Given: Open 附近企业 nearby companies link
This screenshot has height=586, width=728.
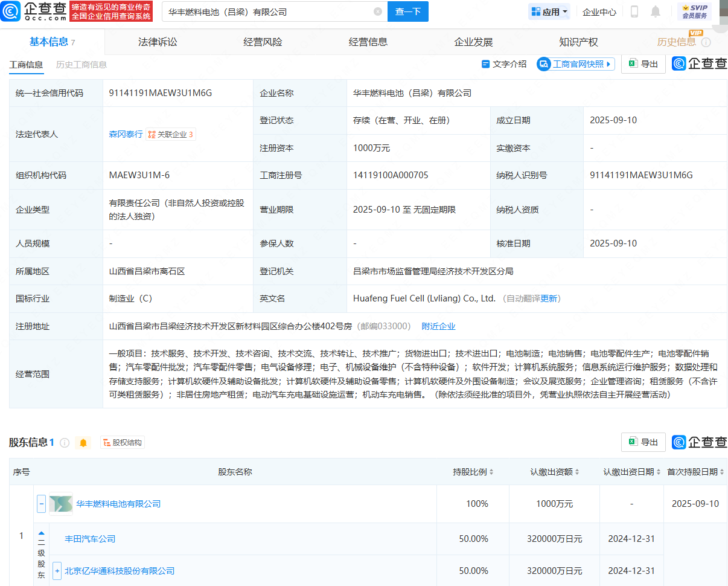Looking at the screenshot, I should point(438,326).
